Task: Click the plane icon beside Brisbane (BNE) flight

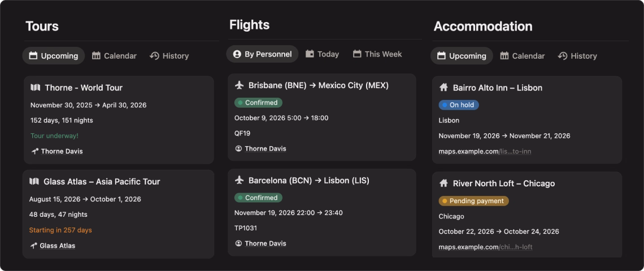Action: click(240, 85)
